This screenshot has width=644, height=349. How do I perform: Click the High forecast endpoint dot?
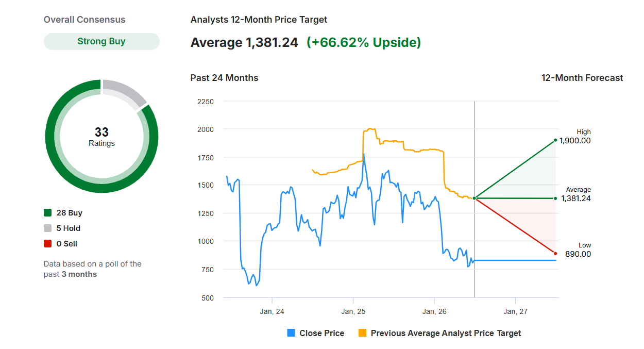coord(555,140)
